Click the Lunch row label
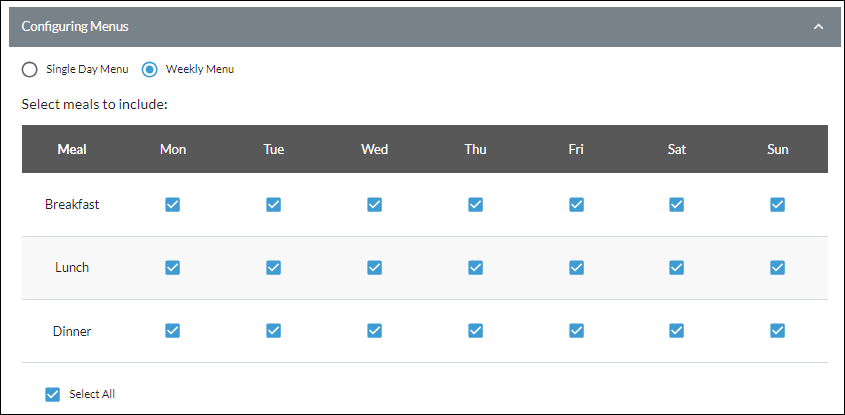This screenshot has width=845, height=415. pos(72,267)
